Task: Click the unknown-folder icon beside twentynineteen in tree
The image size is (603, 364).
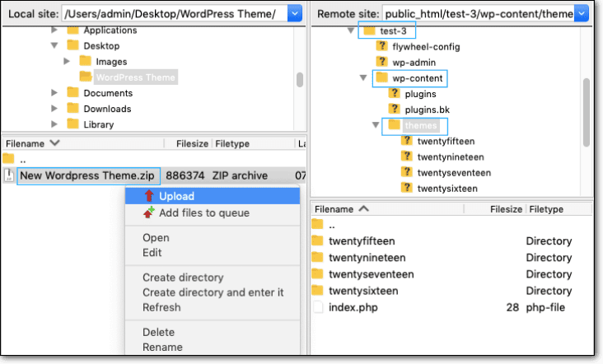Action: (x=406, y=156)
